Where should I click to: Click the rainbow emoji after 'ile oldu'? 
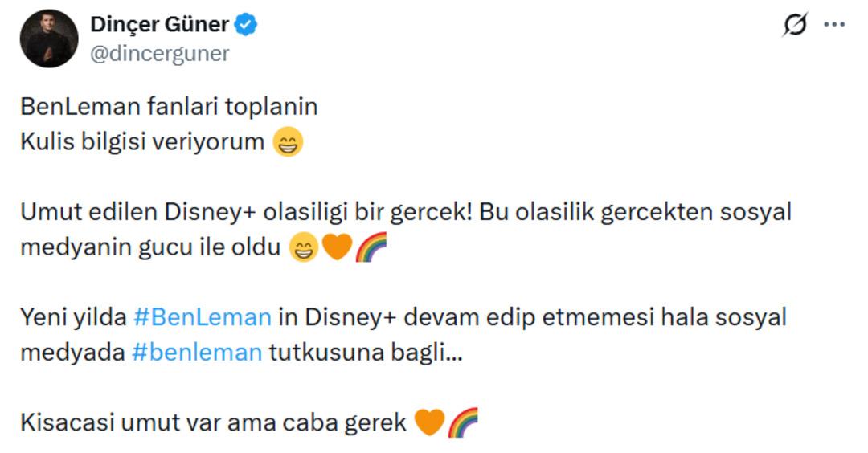click(371, 249)
